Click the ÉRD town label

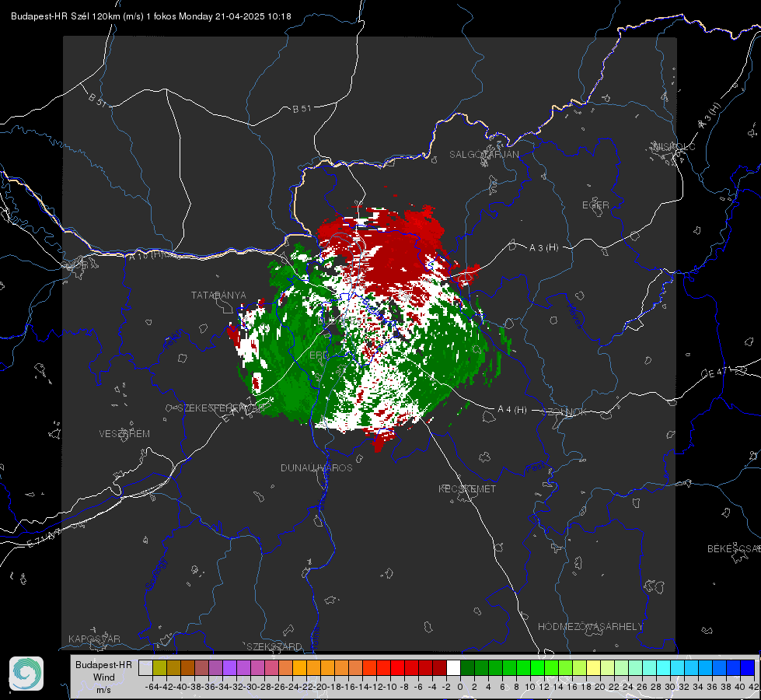click(x=319, y=355)
